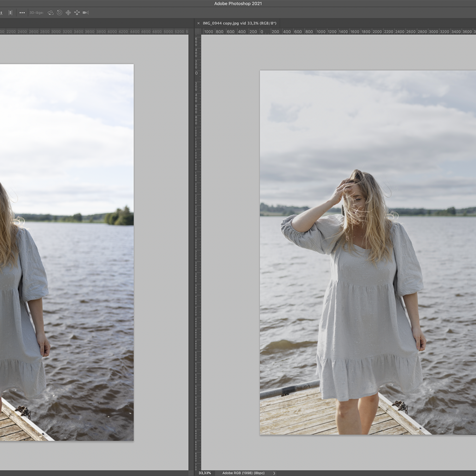
Task: Click the "3D-läge:" label in options bar
Action: click(36, 13)
